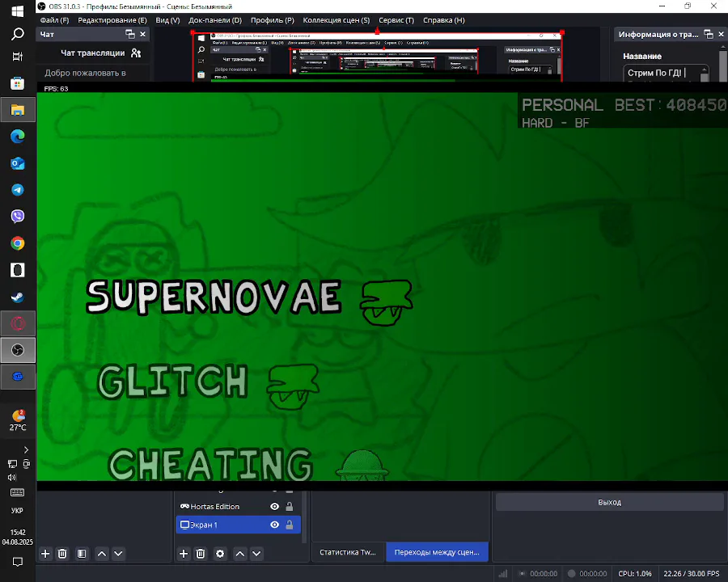Click the stream info dock scrollbar

point(723,64)
